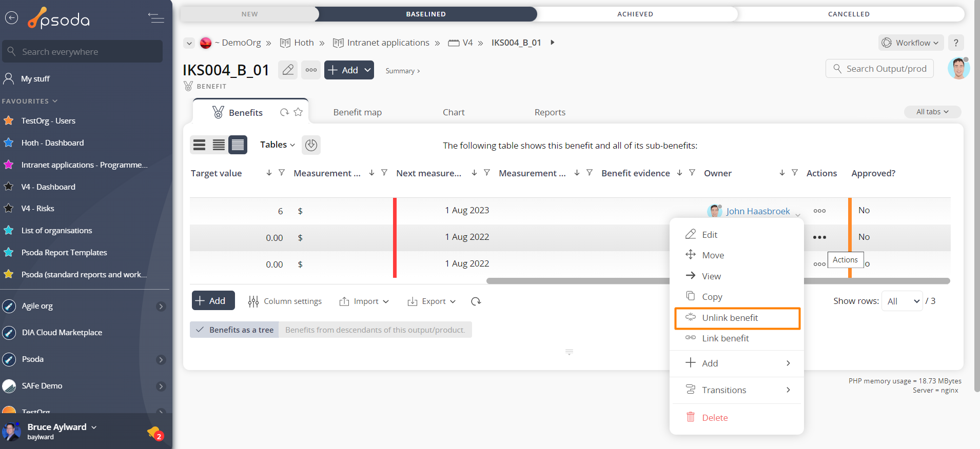This screenshot has height=449, width=980.
Task: Filter the Next measurement column
Action: [x=487, y=173]
